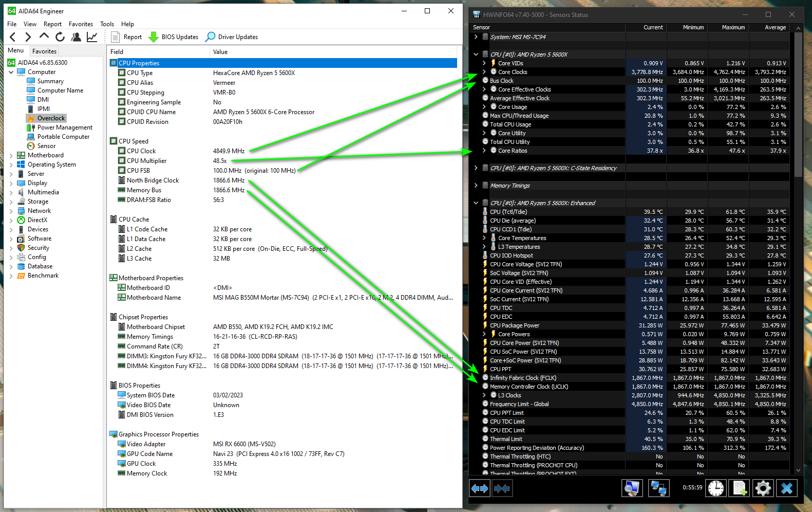Expand C-State Residency section in HWiNFO
The image size is (812, 512).
tap(476, 168)
